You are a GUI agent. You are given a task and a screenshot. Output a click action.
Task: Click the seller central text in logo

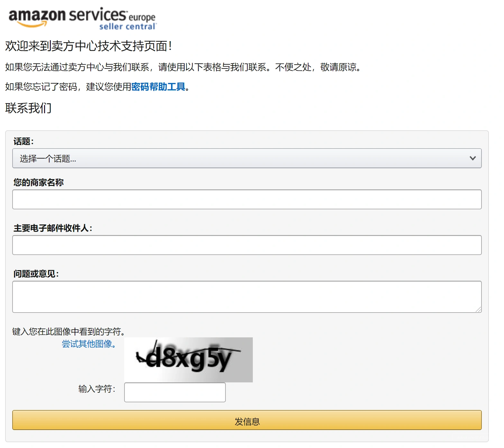coord(127,27)
